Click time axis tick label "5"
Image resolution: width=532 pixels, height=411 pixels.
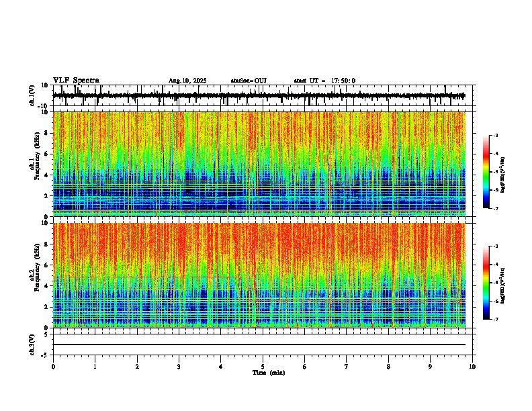pyautogui.click(x=263, y=367)
